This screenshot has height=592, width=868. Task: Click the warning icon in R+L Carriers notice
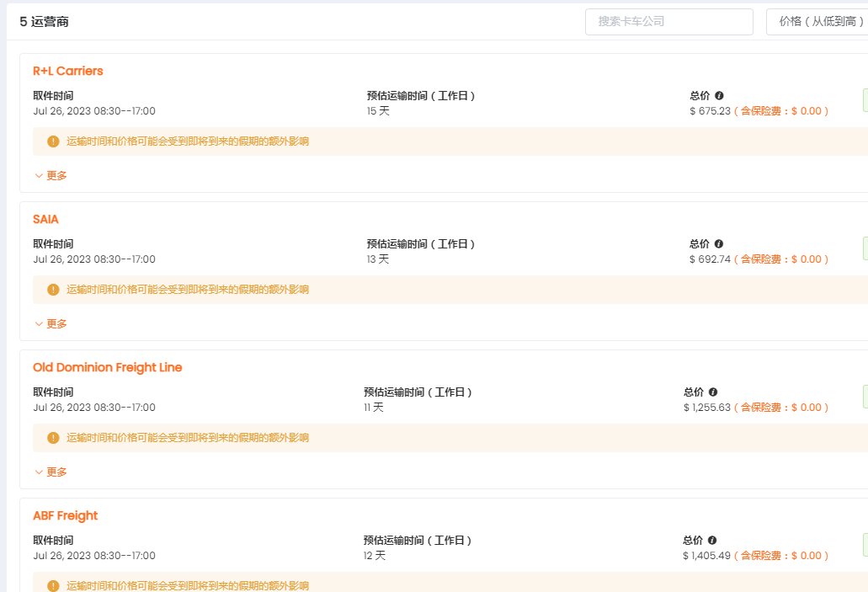click(x=53, y=141)
